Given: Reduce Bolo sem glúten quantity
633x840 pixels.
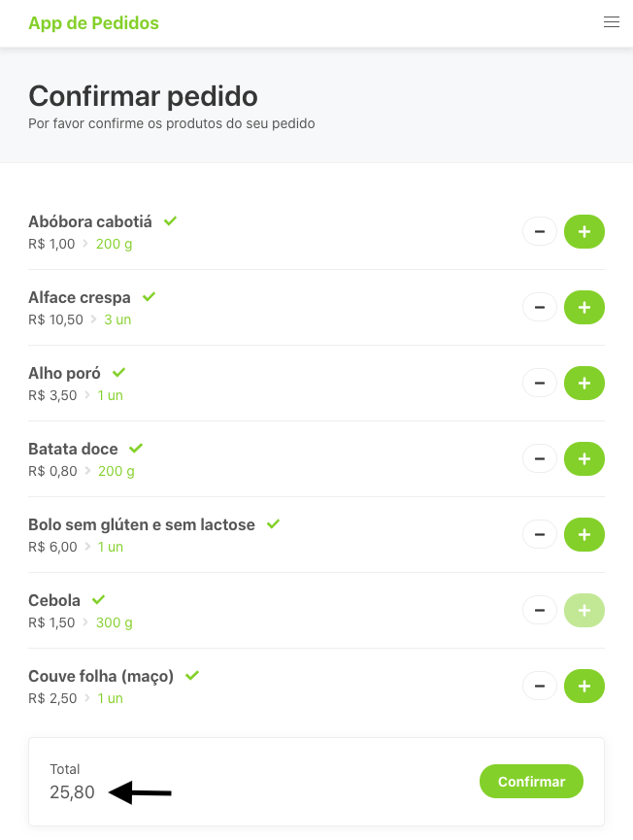Looking at the screenshot, I should [x=540, y=534].
